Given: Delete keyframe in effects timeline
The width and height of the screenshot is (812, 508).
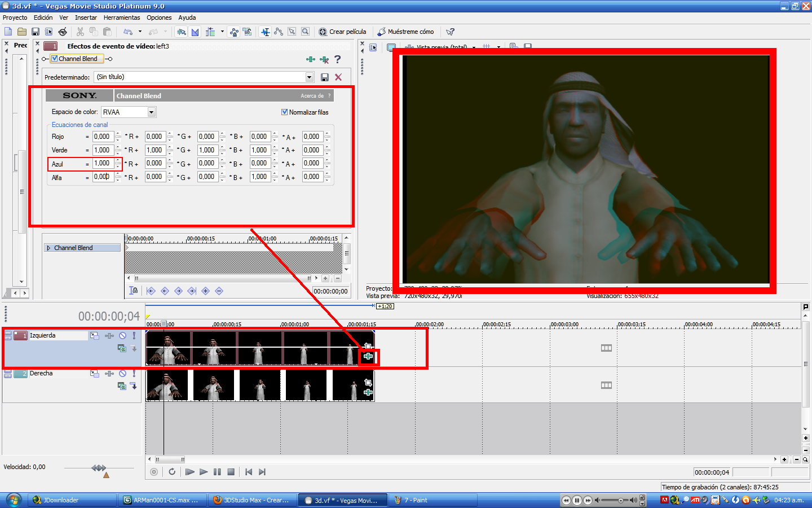Looking at the screenshot, I should (x=219, y=291).
